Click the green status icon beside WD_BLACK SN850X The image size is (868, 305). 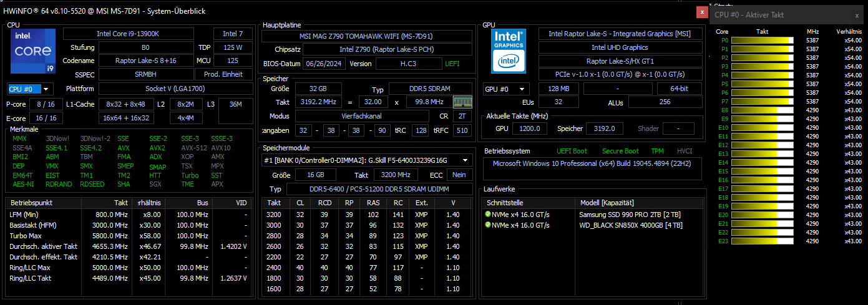[x=488, y=225]
